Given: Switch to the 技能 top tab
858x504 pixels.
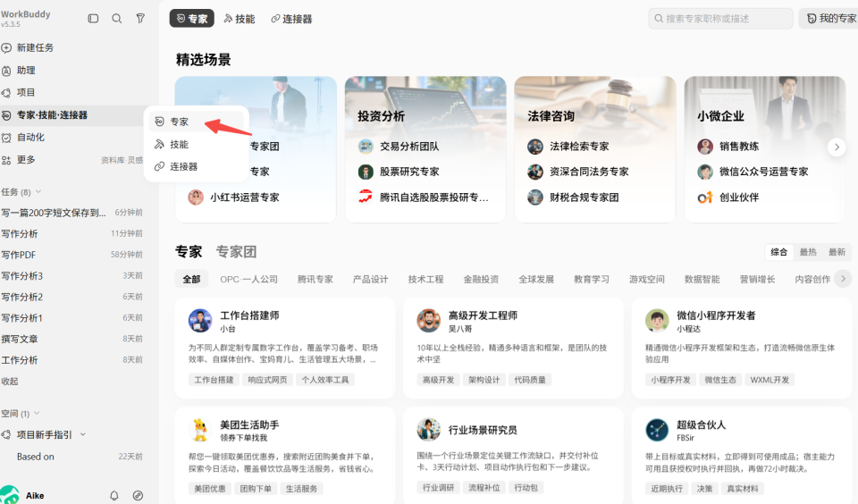Looking at the screenshot, I should 240,19.
